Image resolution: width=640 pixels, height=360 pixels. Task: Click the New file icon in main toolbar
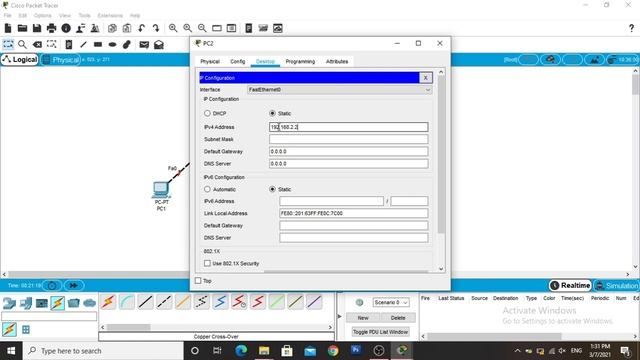coord(8,28)
